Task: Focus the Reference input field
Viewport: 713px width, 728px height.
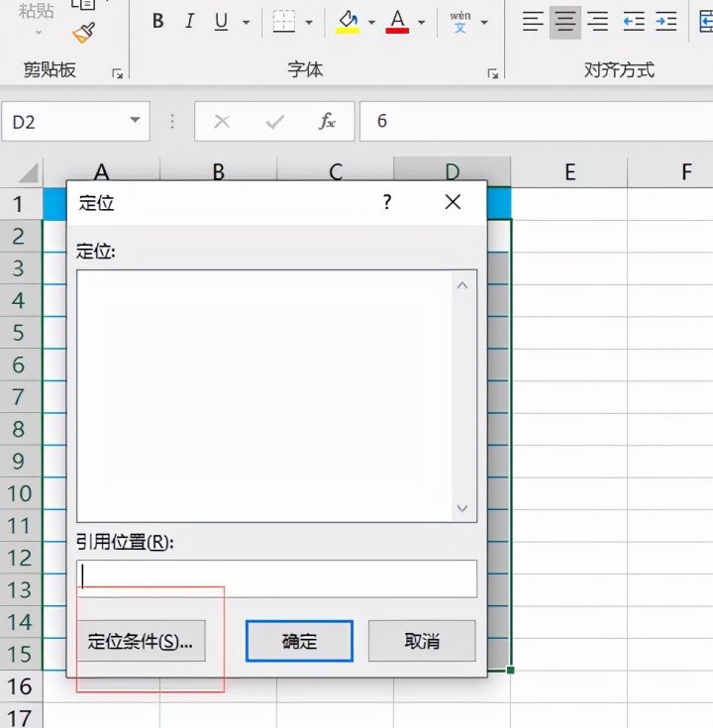Action: point(276,578)
